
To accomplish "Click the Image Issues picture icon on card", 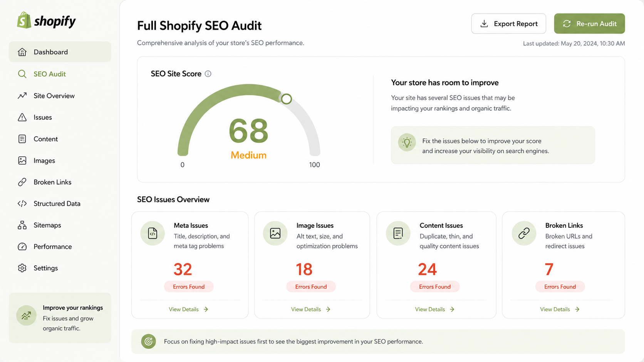I will tap(275, 233).
